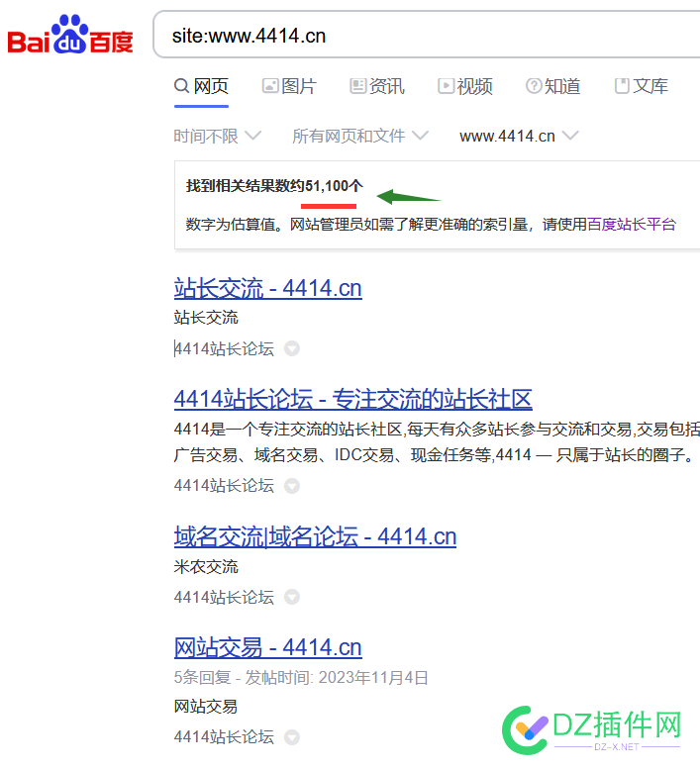Switch to the 图片 tab
The image size is (700, 770).
tap(289, 86)
